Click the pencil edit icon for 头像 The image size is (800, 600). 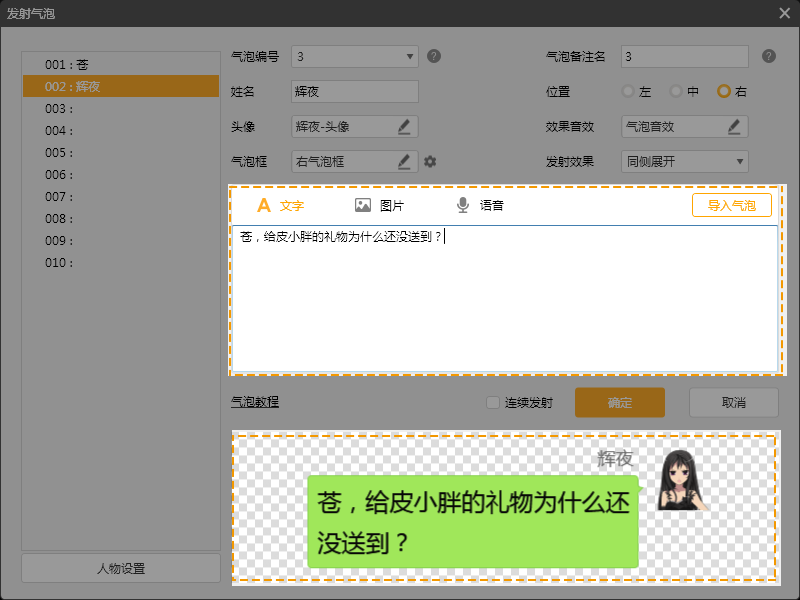(x=404, y=127)
